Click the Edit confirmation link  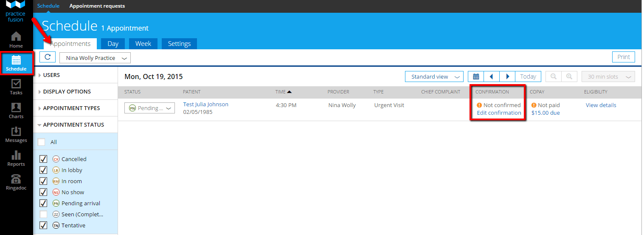(x=499, y=113)
